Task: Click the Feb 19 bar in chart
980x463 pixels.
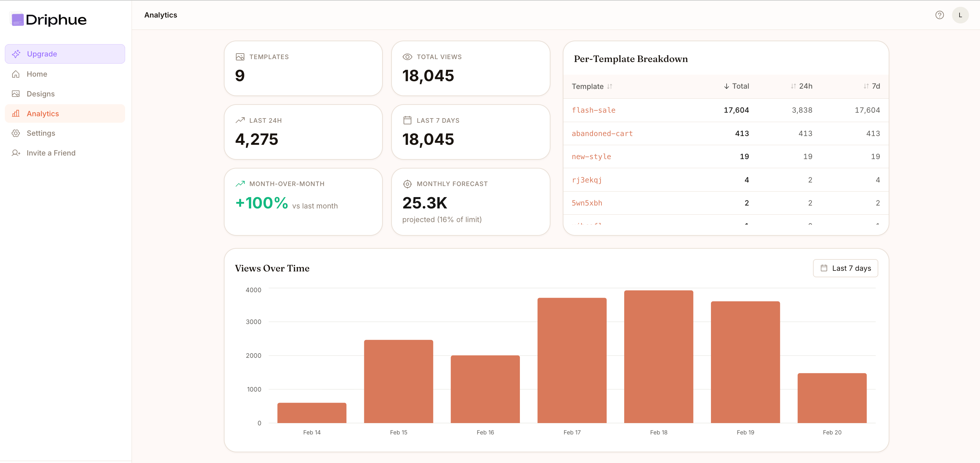Action: pos(746,362)
